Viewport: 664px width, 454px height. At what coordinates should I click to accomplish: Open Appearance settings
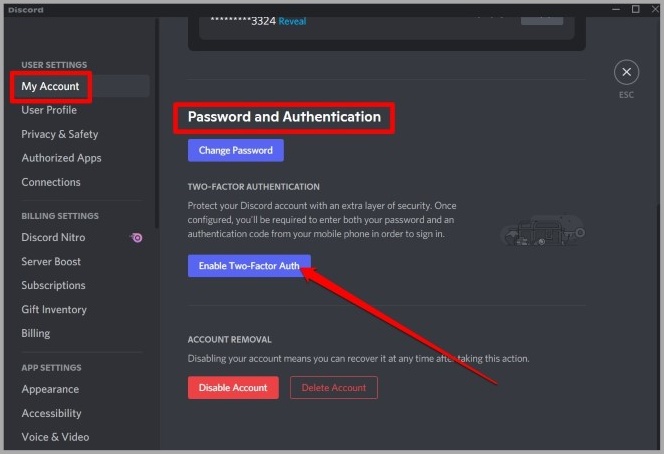click(x=50, y=389)
